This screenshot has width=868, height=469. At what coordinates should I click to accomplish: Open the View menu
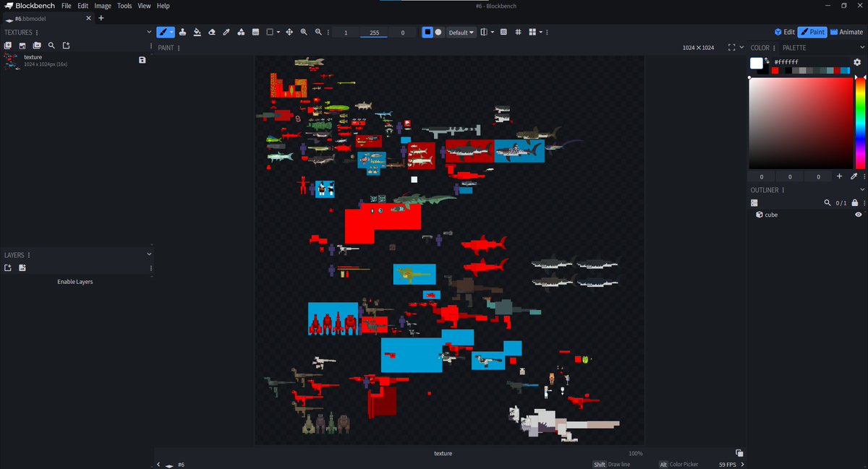pos(145,6)
